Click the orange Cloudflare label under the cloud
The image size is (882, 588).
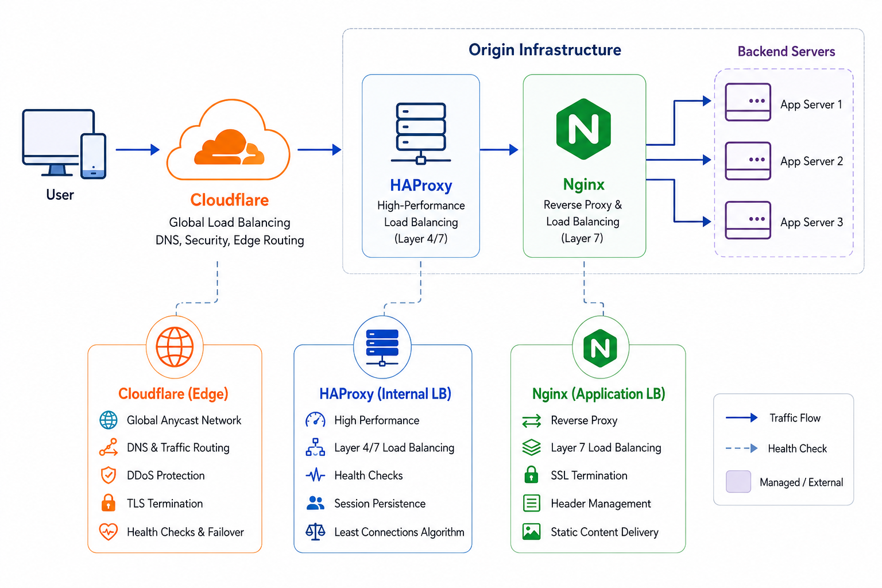[230, 200]
